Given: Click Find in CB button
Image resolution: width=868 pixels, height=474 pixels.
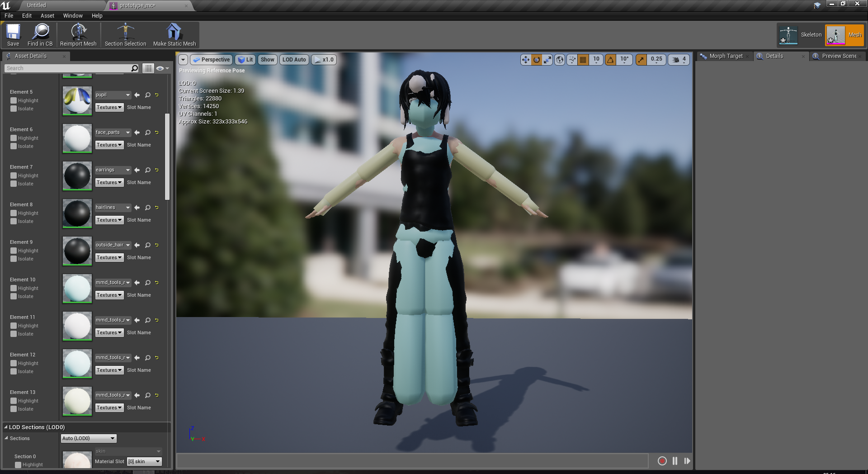Looking at the screenshot, I should [40, 34].
